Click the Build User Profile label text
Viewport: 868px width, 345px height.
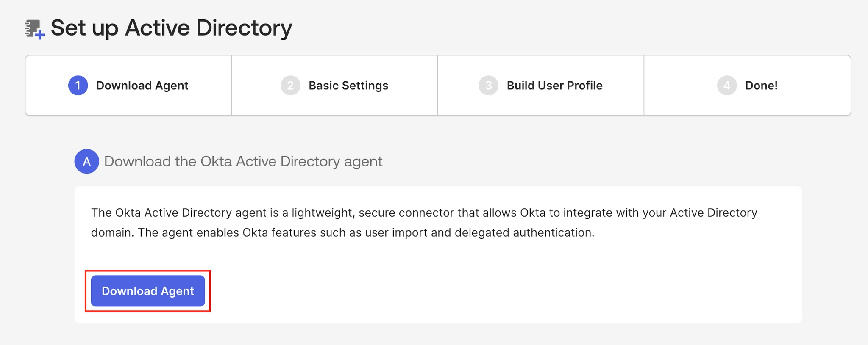(555, 86)
